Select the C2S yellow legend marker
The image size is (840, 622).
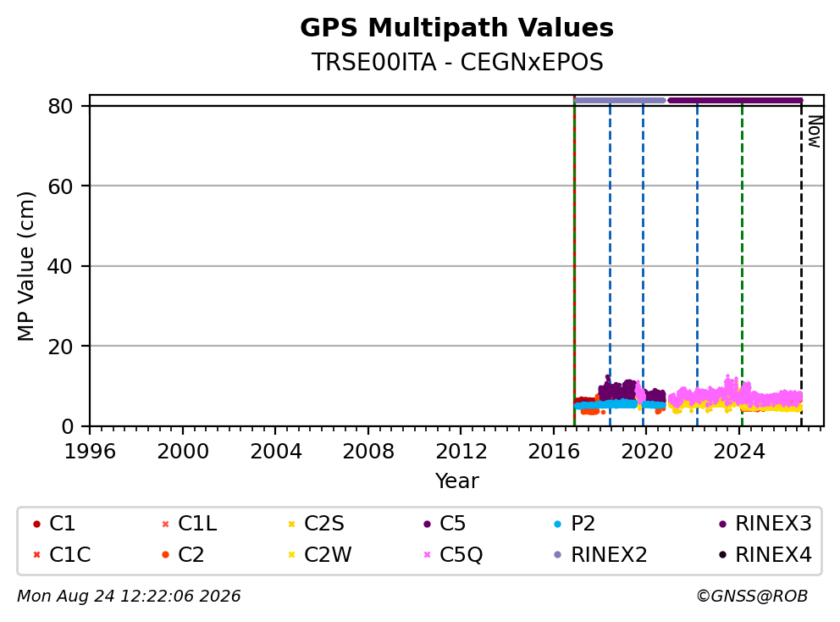point(291,524)
